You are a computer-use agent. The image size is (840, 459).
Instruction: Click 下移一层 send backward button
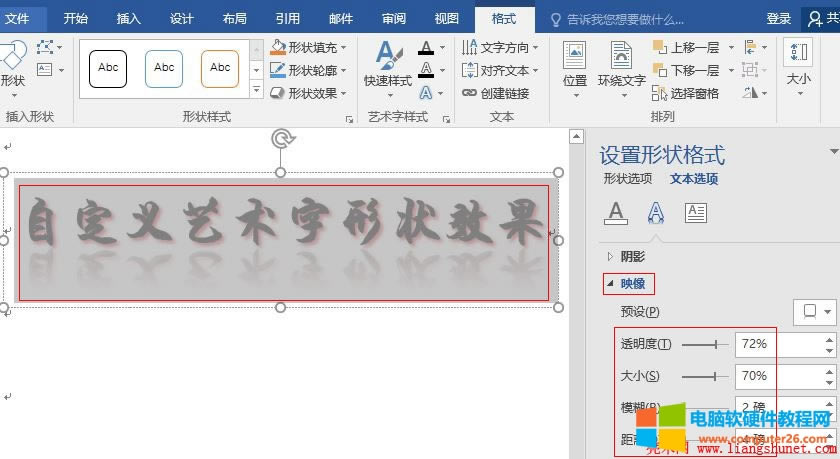(x=686, y=70)
